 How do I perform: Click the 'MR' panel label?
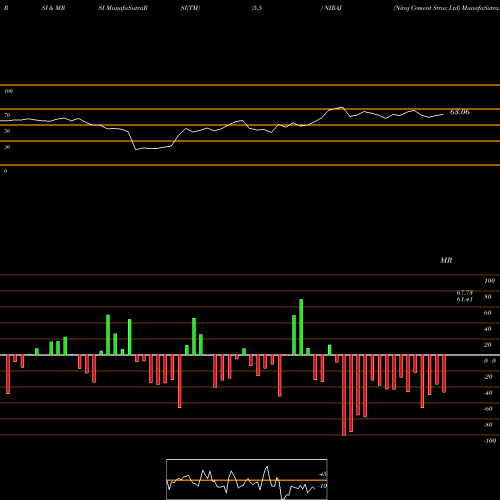coord(446,260)
